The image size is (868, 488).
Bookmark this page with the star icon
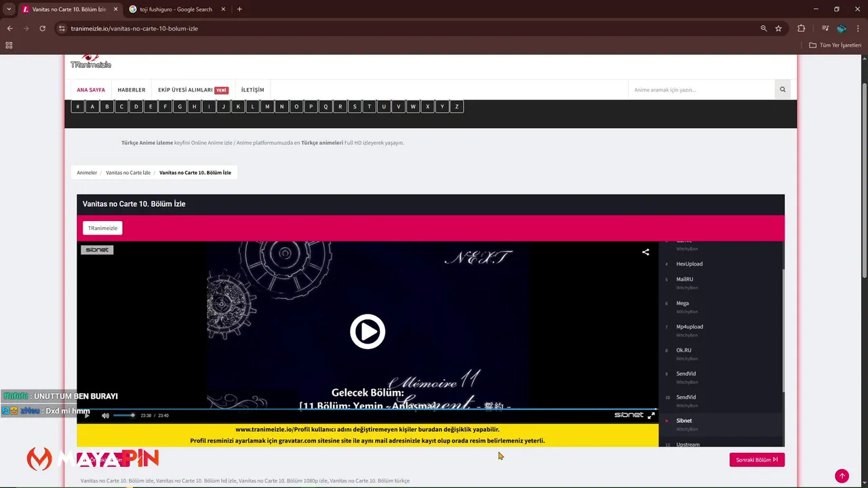778,28
